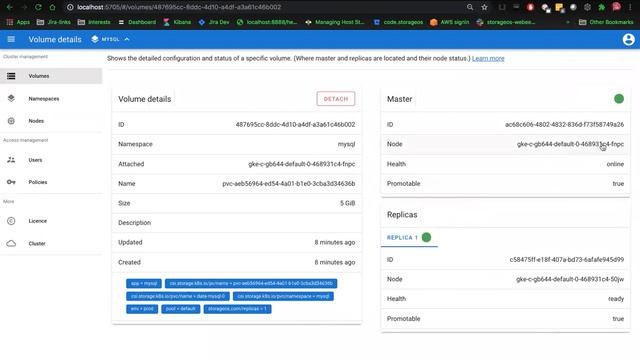Viewport: 640px width, 360px height.
Task: Expand the MYSQL namespace selector chevron
Action: pyautogui.click(x=127, y=39)
